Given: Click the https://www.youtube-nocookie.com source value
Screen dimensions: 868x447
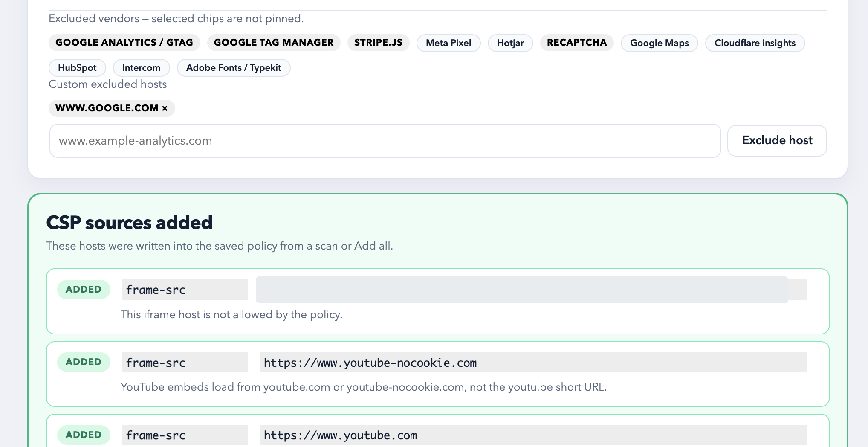Looking at the screenshot, I should (533, 363).
